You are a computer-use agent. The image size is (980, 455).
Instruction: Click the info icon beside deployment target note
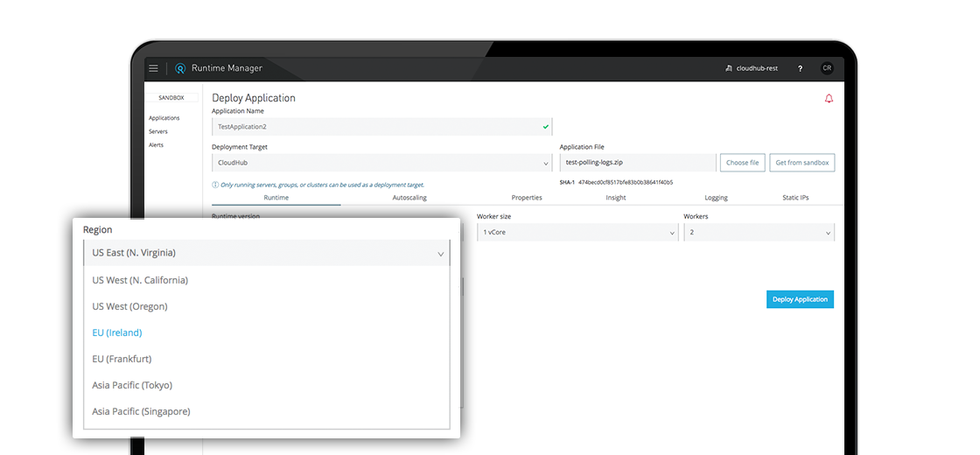pyautogui.click(x=215, y=185)
